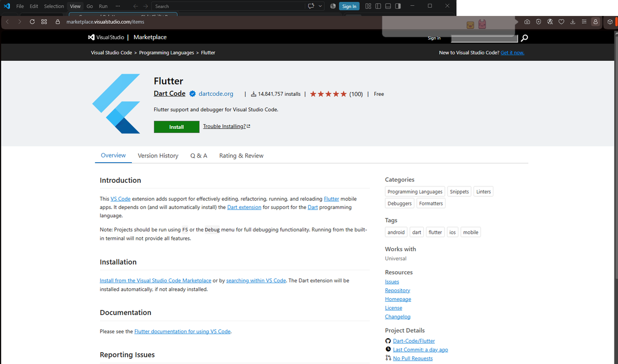Reload the marketplace page in browser
618x364 pixels.
[x=32, y=22]
